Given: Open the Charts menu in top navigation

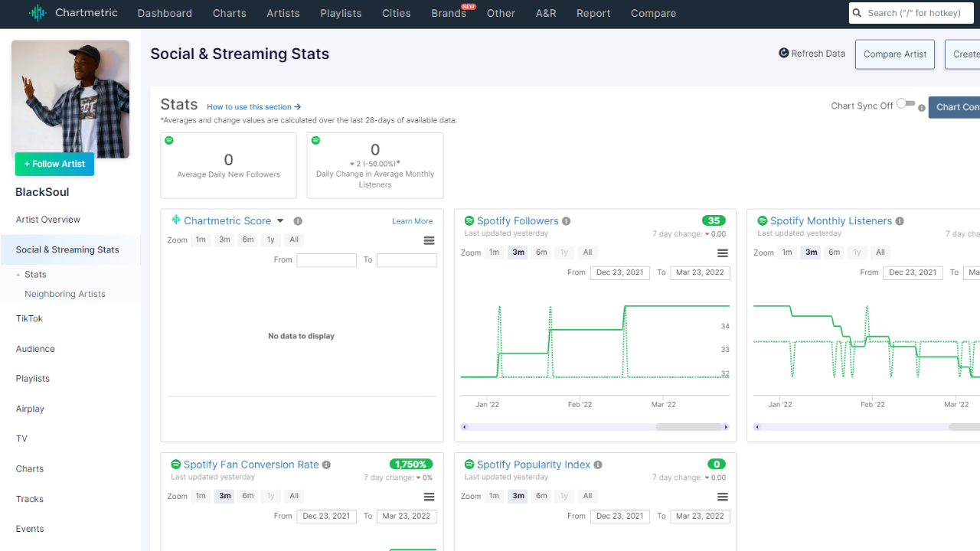Looking at the screenshot, I should (230, 13).
